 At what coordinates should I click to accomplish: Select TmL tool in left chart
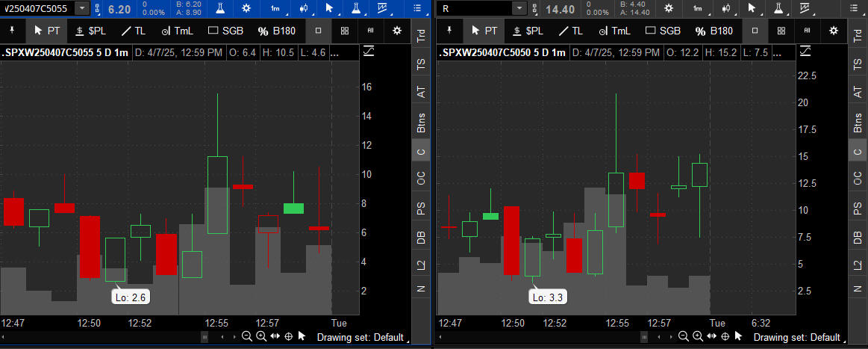pyautogui.click(x=177, y=31)
